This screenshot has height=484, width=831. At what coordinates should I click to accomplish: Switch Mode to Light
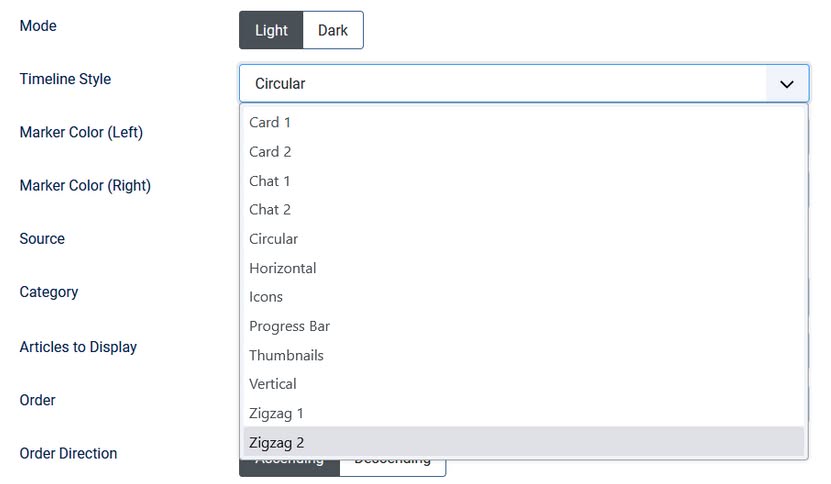tap(271, 30)
